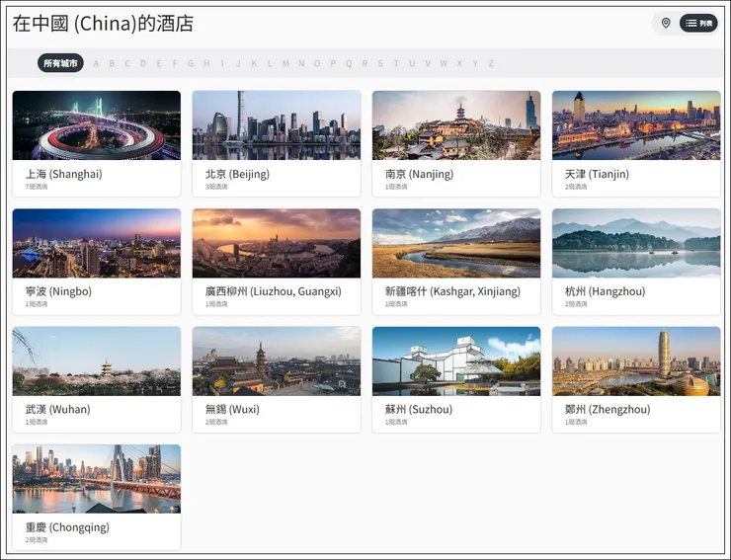Click the hotel count under Chongqing

click(37, 540)
